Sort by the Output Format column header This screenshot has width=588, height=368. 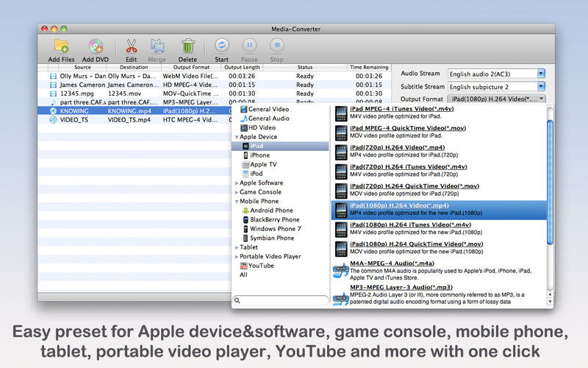(191, 67)
